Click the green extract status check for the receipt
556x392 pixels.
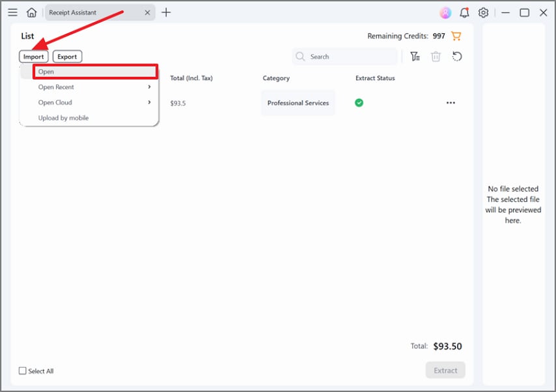(359, 102)
